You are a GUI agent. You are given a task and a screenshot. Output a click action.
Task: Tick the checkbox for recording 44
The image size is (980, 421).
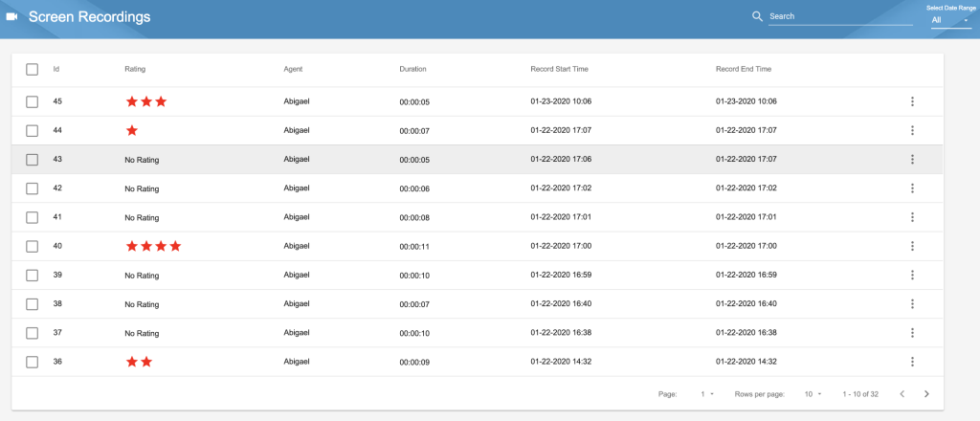pyautogui.click(x=32, y=130)
